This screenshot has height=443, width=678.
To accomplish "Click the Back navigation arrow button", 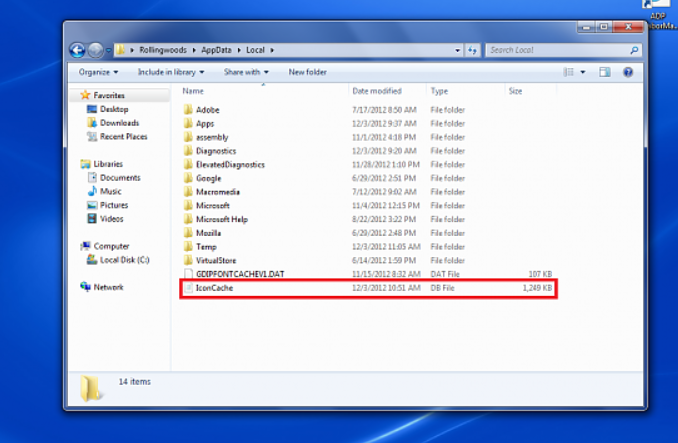I will (78, 50).
